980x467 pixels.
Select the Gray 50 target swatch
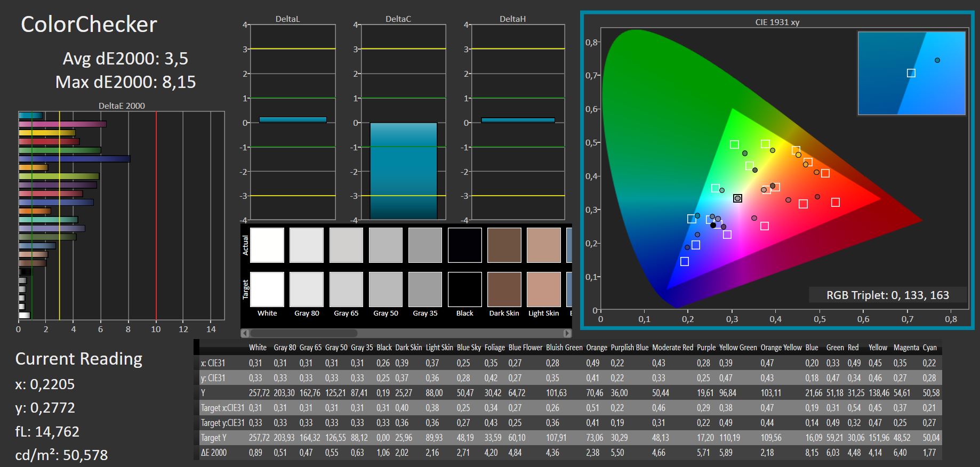tap(385, 289)
